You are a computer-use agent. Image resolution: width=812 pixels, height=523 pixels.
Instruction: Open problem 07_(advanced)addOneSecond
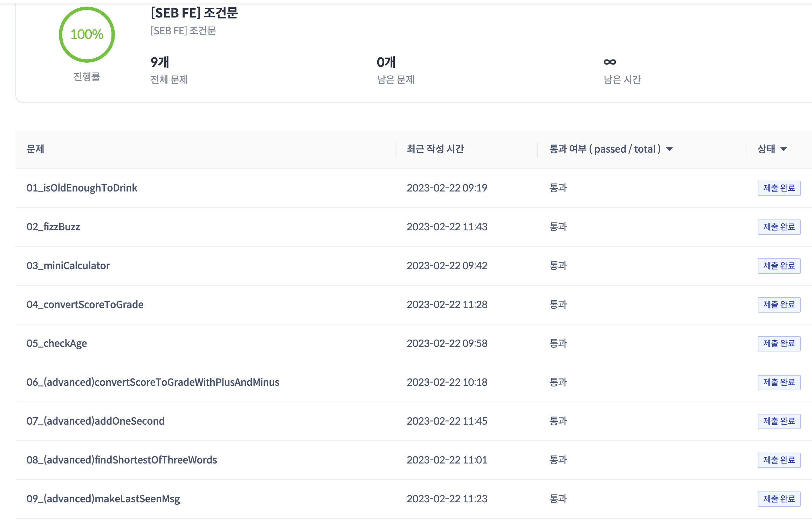tap(96, 421)
